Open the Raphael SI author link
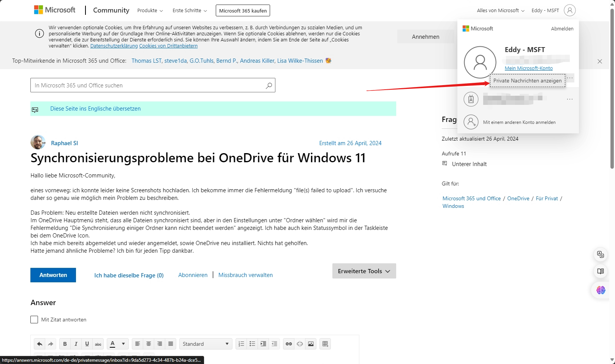 (65, 143)
